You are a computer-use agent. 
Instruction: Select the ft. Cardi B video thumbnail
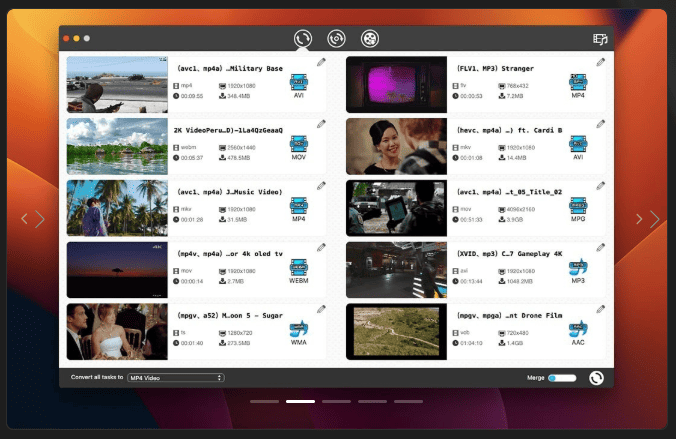coord(397,147)
